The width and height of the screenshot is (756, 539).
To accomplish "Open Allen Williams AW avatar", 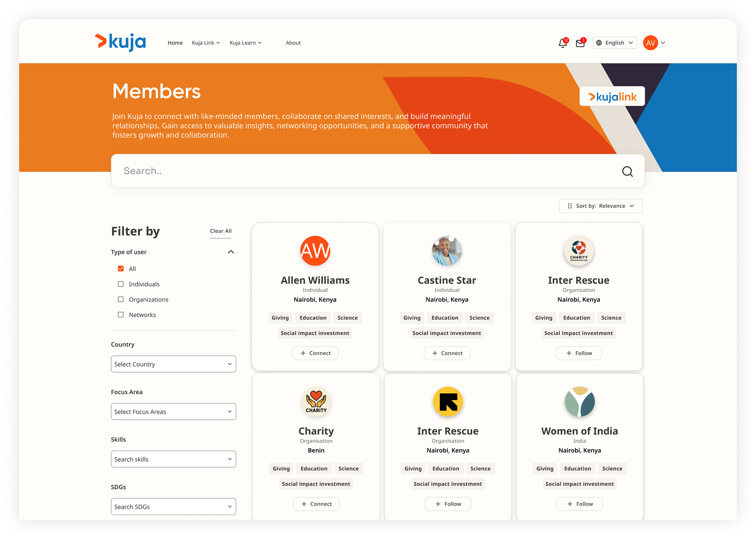I will (x=315, y=251).
